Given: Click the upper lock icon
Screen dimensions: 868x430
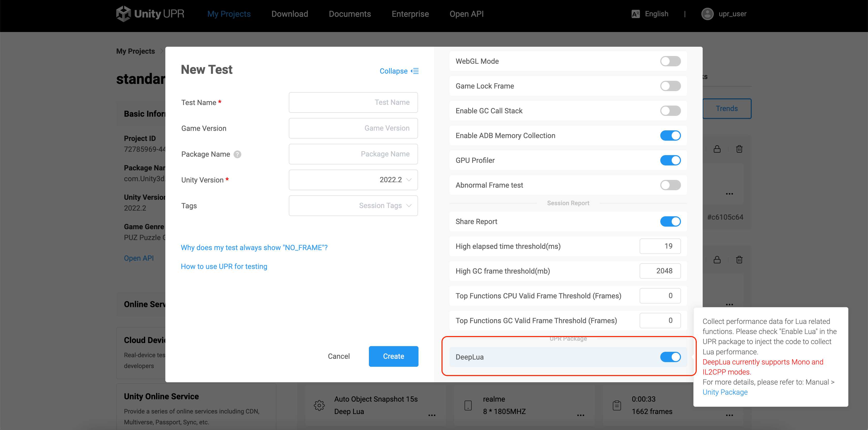Looking at the screenshot, I should [717, 149].
